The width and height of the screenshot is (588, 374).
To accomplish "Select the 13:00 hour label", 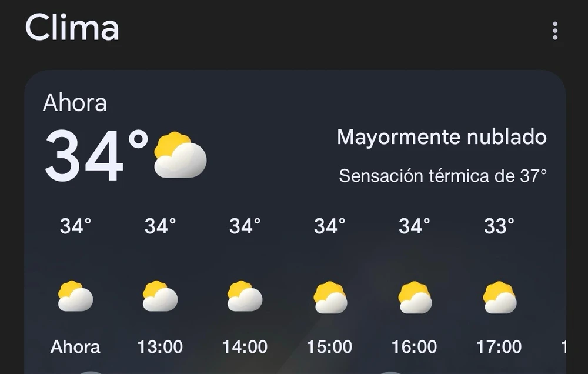I will (160, 347).
